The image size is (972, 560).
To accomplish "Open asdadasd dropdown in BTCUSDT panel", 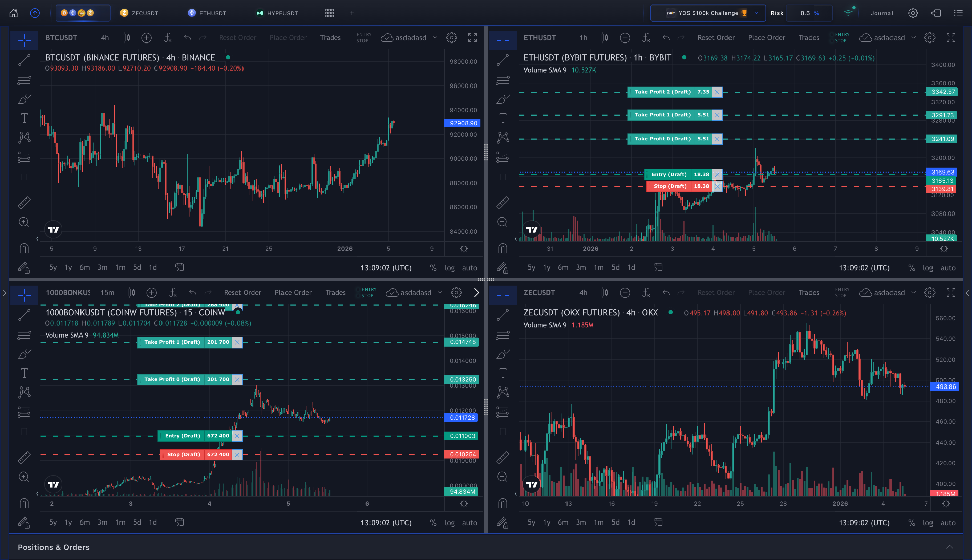I will click(410, 38).
